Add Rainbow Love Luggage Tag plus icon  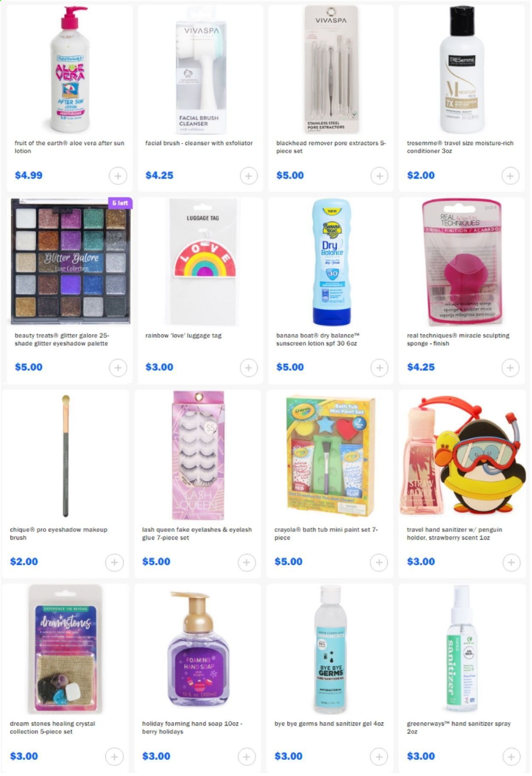coord(249,368)
